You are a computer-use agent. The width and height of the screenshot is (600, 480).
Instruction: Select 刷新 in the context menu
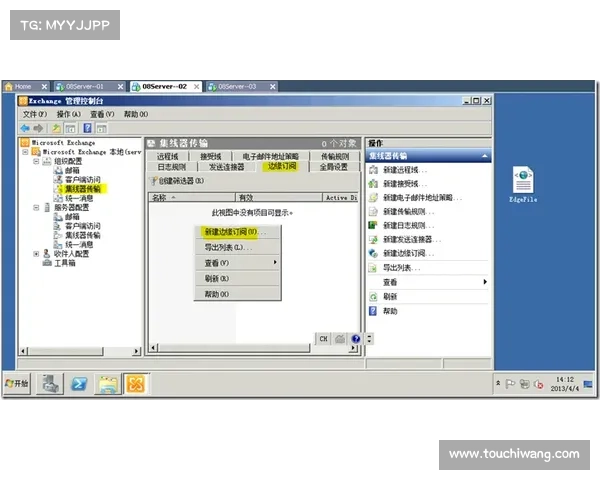pyautogui.click(x=237, y=278)
